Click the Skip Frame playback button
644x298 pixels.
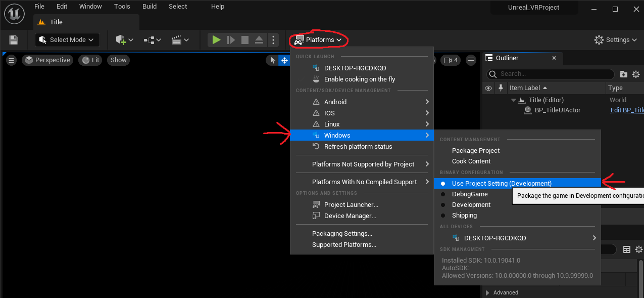[x=231, y=40]
